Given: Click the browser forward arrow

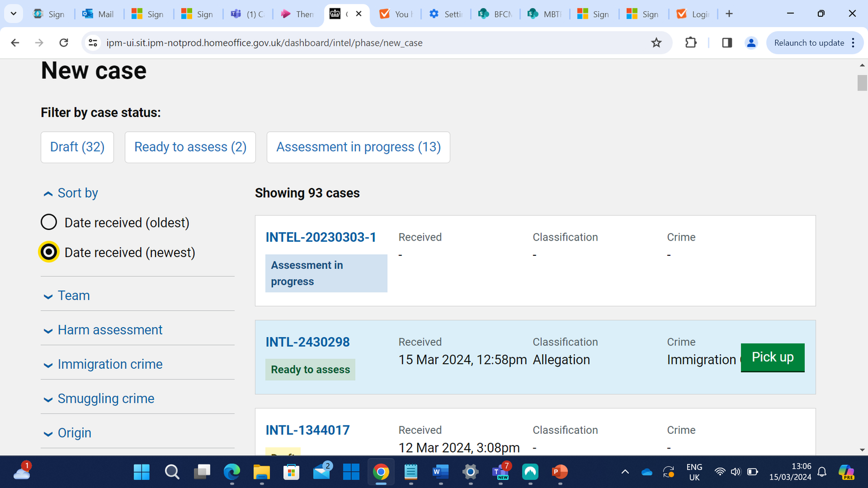Looking at the screenshot, I should 39,43.
